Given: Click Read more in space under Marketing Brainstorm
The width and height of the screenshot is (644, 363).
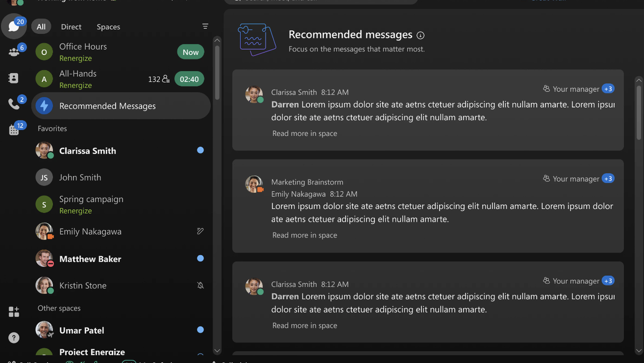Looking at the screenshot, I should (304, 235).
